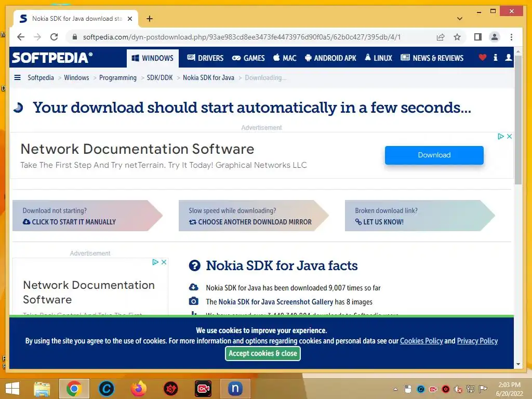Go to SDK/DDK breadcrumb link
Viewport: 532px width, 399px height.
click(160, 78)
